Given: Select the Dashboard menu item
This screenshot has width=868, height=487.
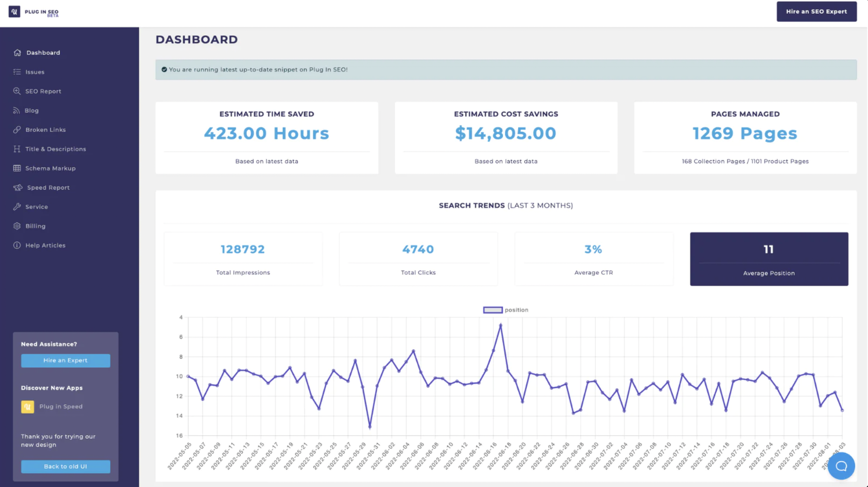Looking at the screenshot, I should pyautogui.click(x=43, y=53).
